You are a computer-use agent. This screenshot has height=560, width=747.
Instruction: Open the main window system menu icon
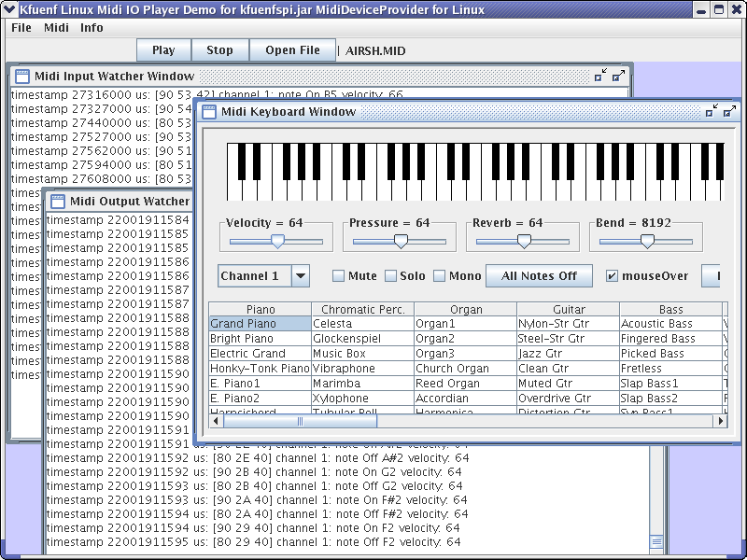[x=9, y=9]
